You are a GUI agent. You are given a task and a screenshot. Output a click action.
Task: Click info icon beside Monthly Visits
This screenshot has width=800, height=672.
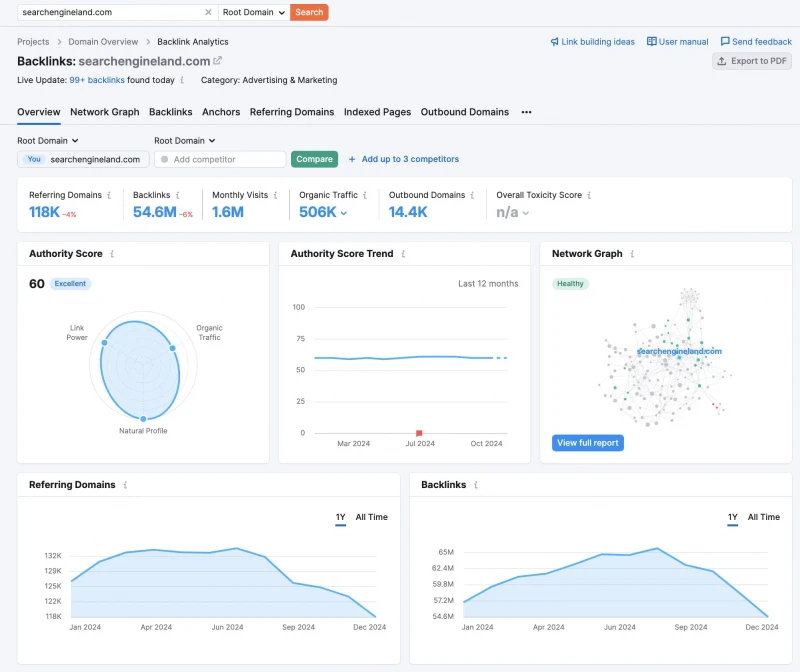[276, 195]
